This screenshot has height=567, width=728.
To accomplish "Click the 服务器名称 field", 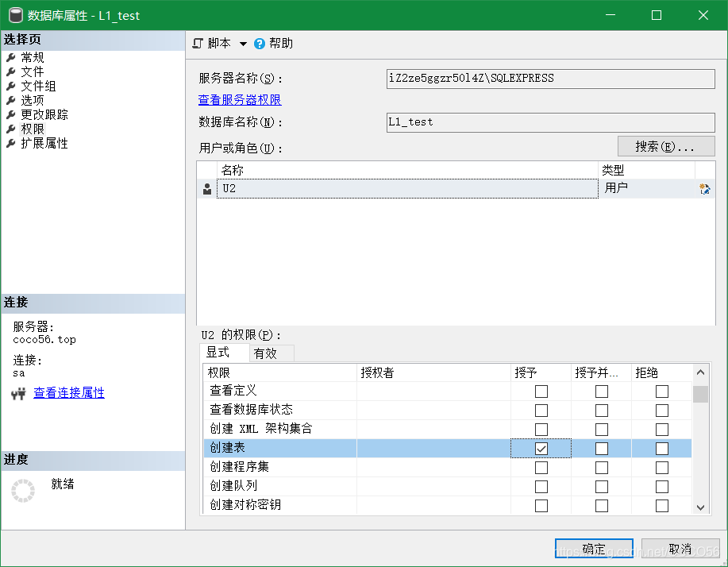I will [551, 79].
